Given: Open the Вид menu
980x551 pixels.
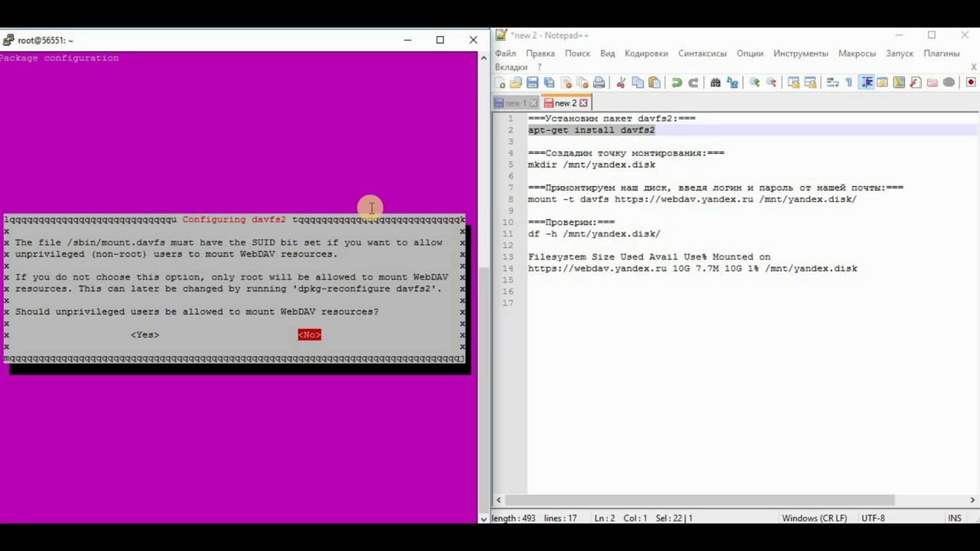Looking at the screenshot, I should 608,54.
